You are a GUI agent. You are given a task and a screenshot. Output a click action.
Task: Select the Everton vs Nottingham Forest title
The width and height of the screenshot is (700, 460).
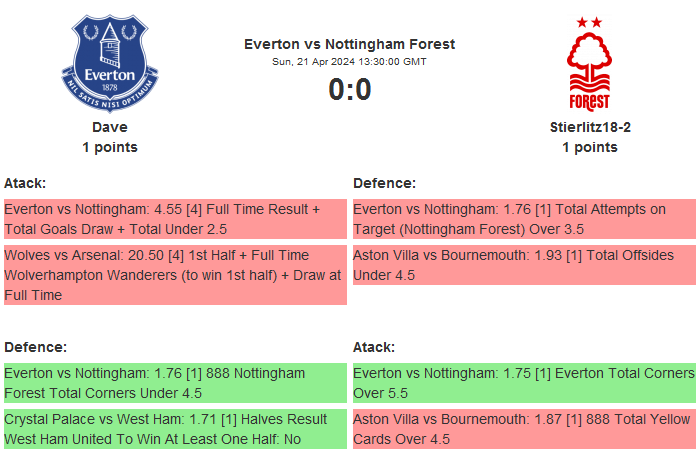pos(349,44)
